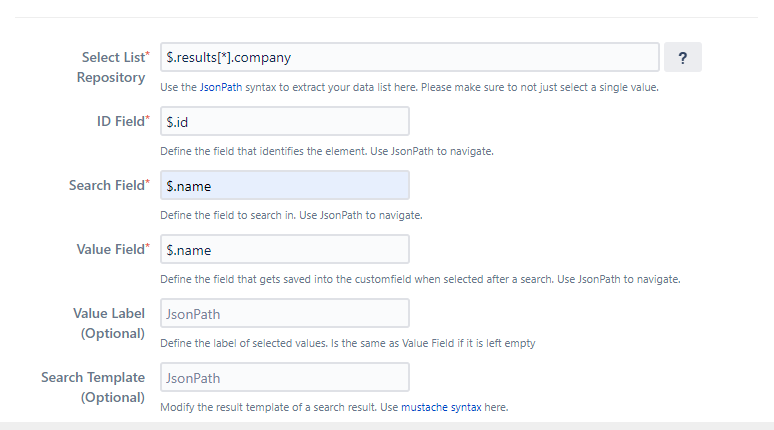The width and height of the screenshot is (774, 430).
Task: Open the mustache syntax link
Action: [x=443, y=407]
